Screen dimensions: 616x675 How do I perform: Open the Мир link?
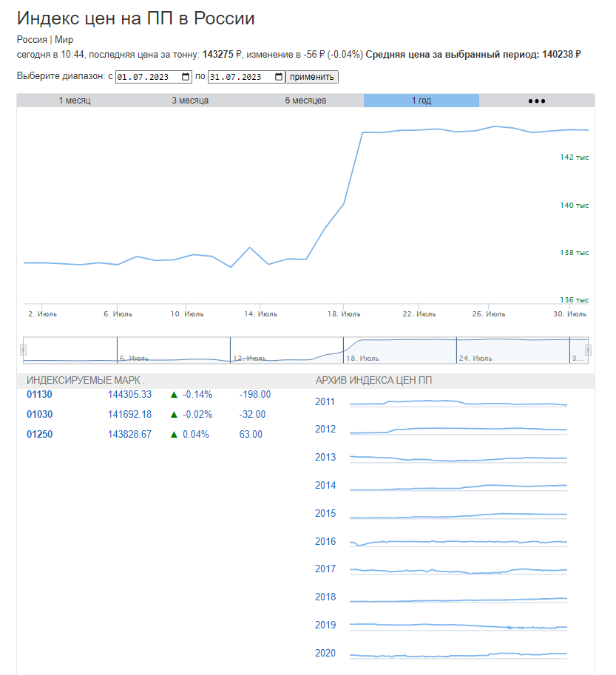[x=64, y=40]
